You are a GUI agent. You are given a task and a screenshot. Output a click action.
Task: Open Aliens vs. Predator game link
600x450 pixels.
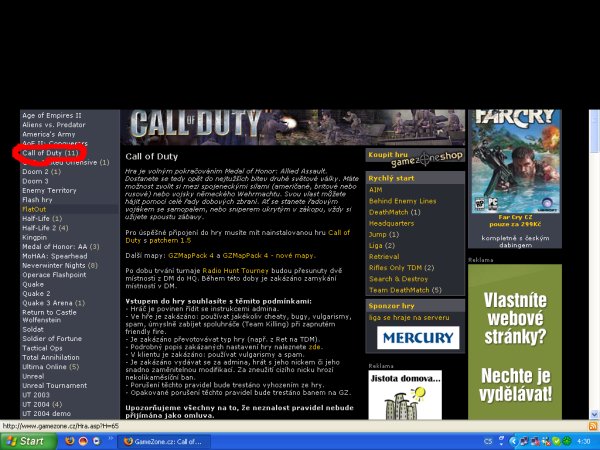point(54,125)
